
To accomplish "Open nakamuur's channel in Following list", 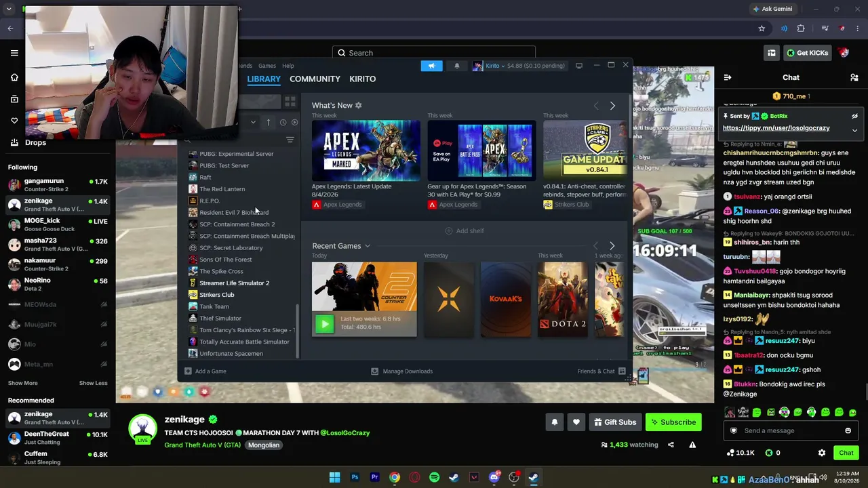I will tap(58, 264).
